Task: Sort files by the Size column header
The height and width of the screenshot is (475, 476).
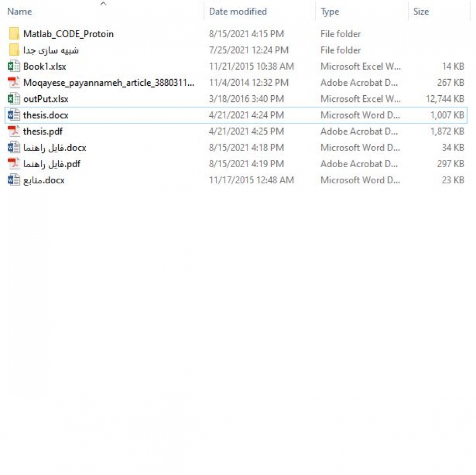Action: point(421,12)
